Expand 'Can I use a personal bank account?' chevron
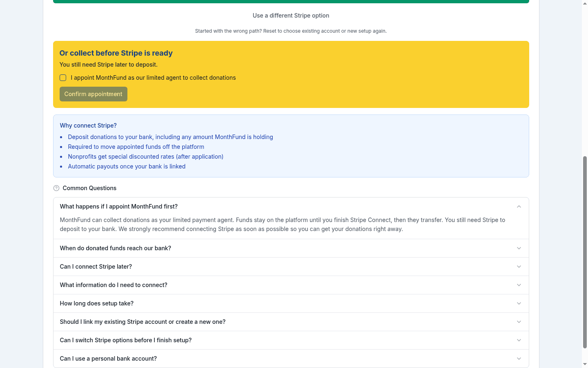588x368 pixels. [x=519, y=359]
